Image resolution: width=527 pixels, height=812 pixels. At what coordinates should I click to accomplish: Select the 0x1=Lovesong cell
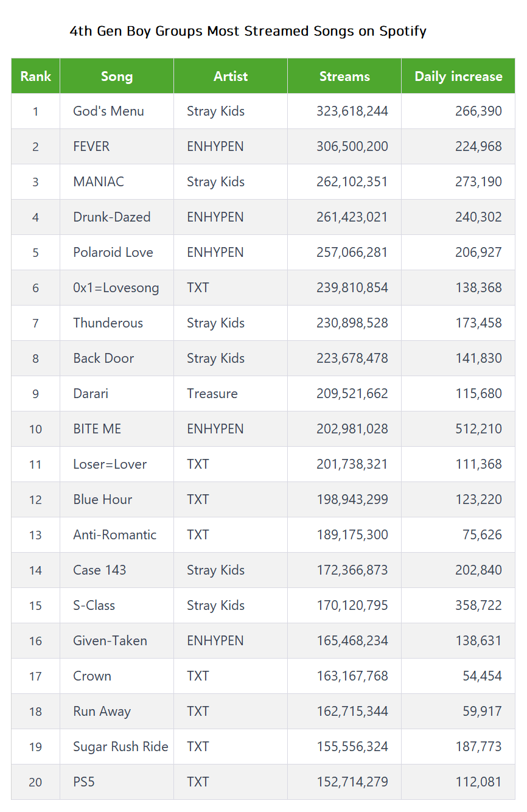(x=116, y=288)
